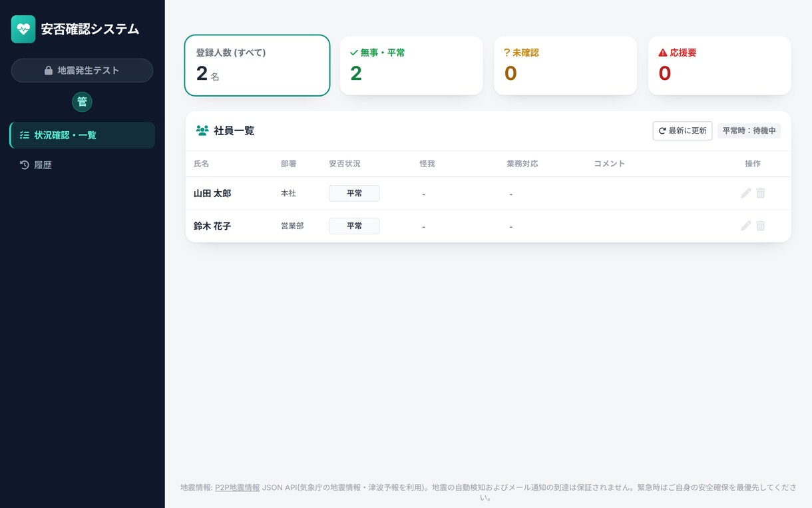This screenshot has height=508, width=812.
Task: Delete 山田 太郎 with trash icon
Action: pos(761,193)
